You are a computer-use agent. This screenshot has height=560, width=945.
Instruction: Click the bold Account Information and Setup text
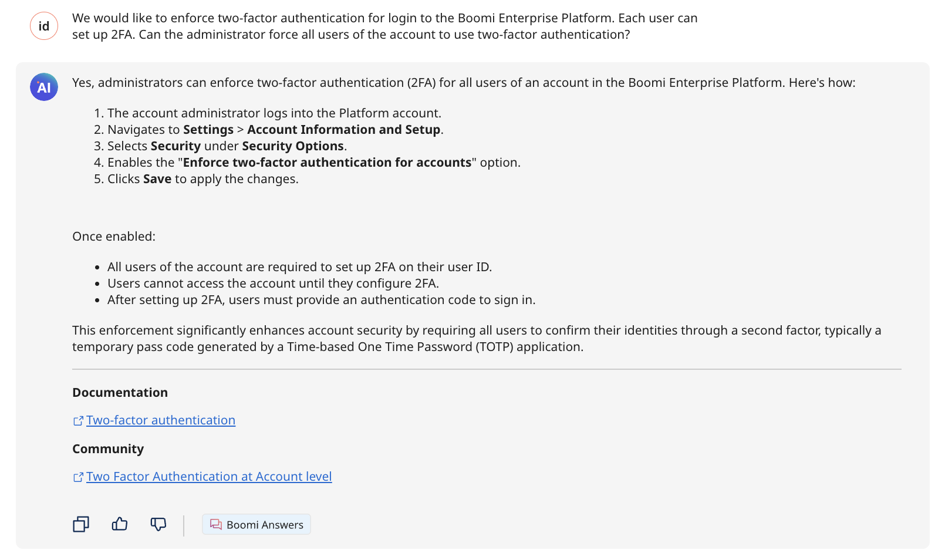click(343, 129)
